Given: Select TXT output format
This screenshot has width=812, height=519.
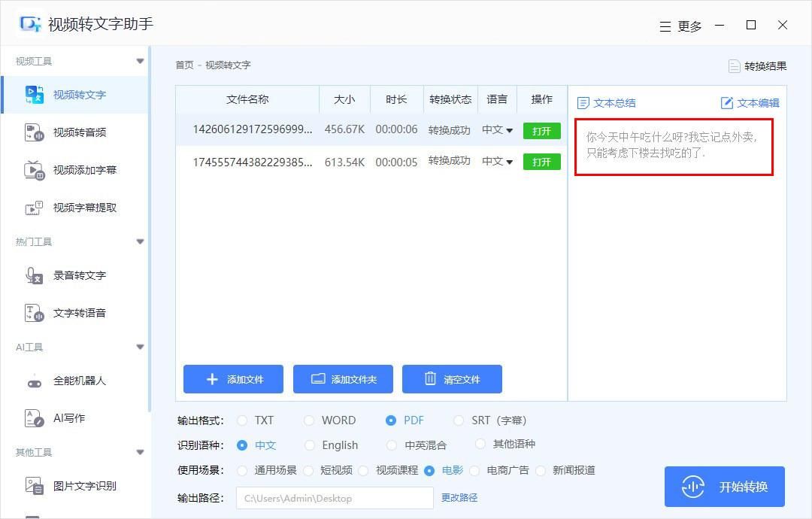Looking at the screenshot, I should click(242, 420).
